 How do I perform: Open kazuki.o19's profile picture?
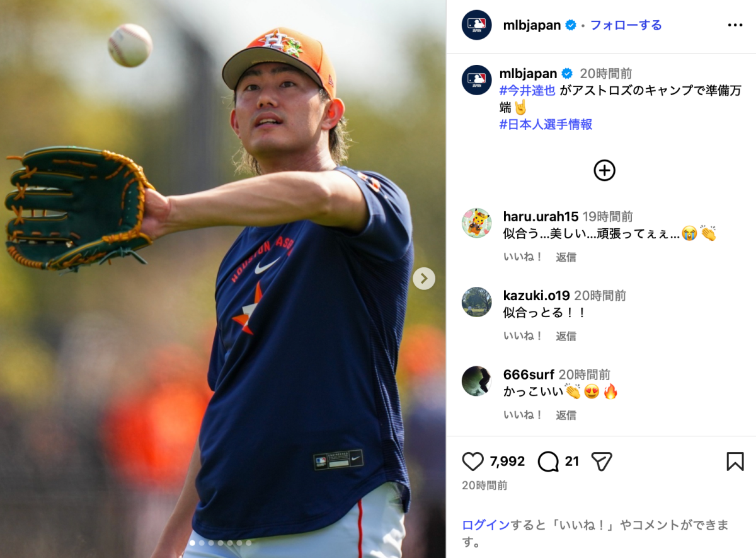(476, 301)
